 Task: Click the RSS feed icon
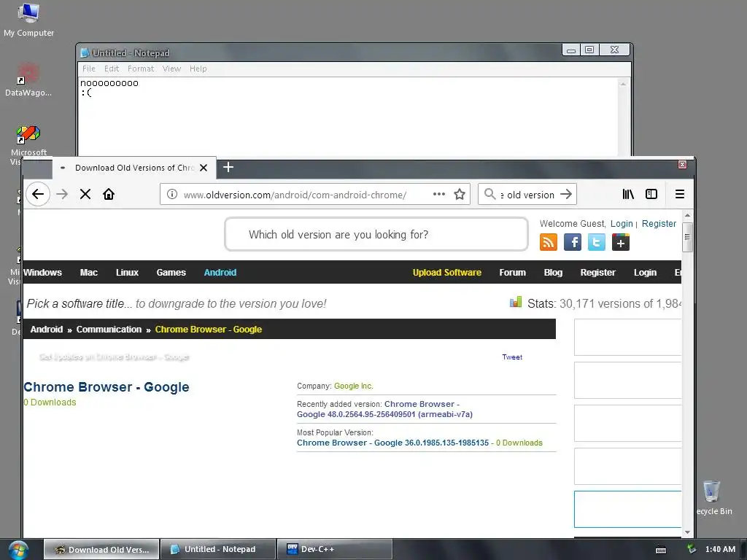pyautogui.click(x=549, y=242)
